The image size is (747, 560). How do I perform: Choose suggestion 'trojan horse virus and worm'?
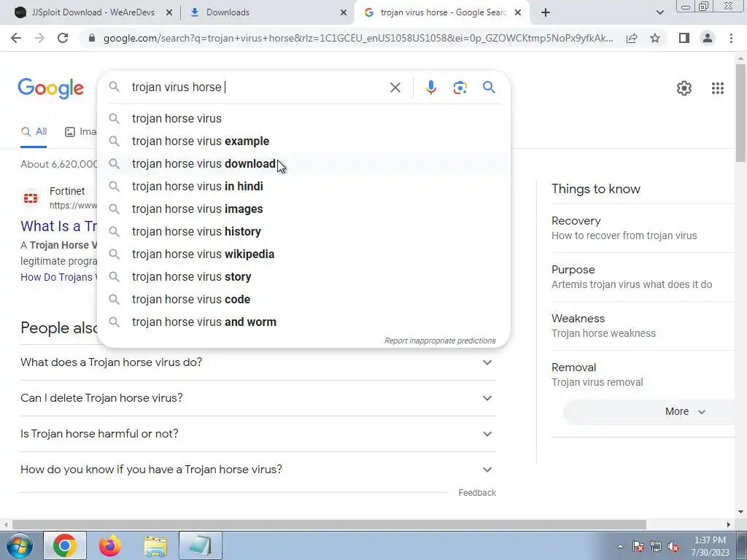click(x=303, y=322)
